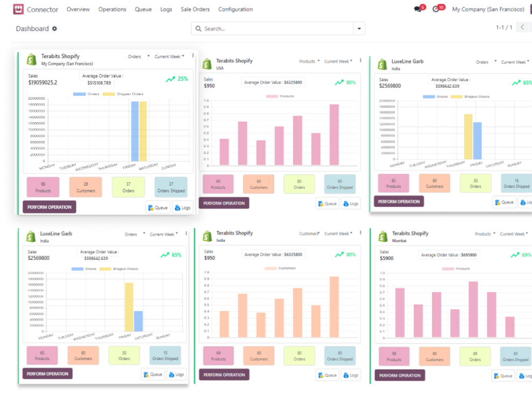This screenshot has height=395, width=532.
Task: Open the activities clock icon
Action: point(436,9)
